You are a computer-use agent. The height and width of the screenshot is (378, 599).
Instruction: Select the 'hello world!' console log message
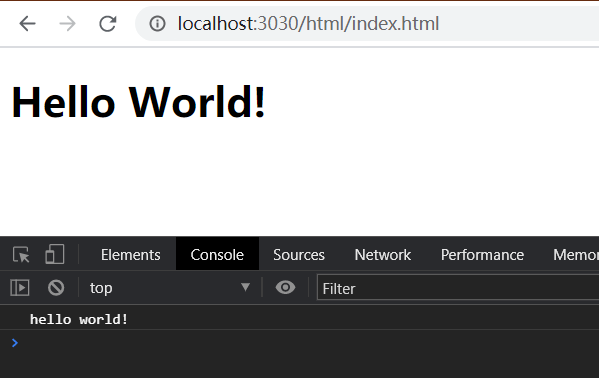79,320
